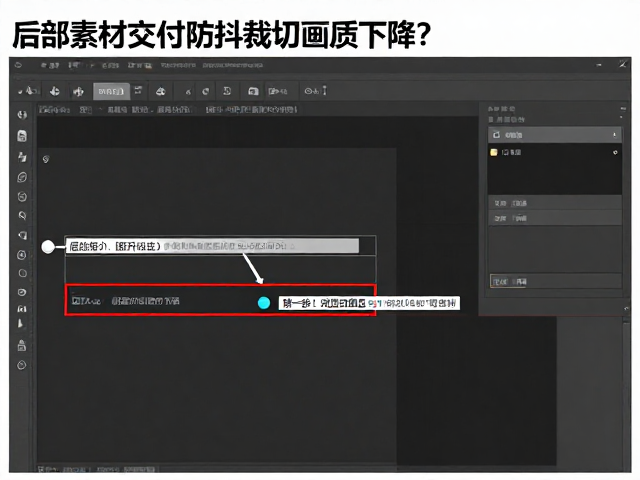
Task: Minimize the editor window
Action: pos(599,64)
